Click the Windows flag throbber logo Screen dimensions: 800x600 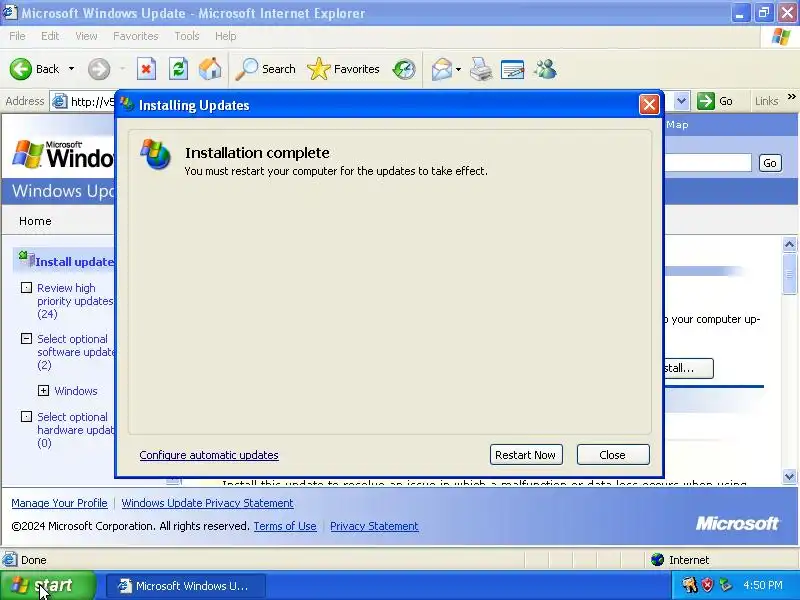click(x=781, y=36)
